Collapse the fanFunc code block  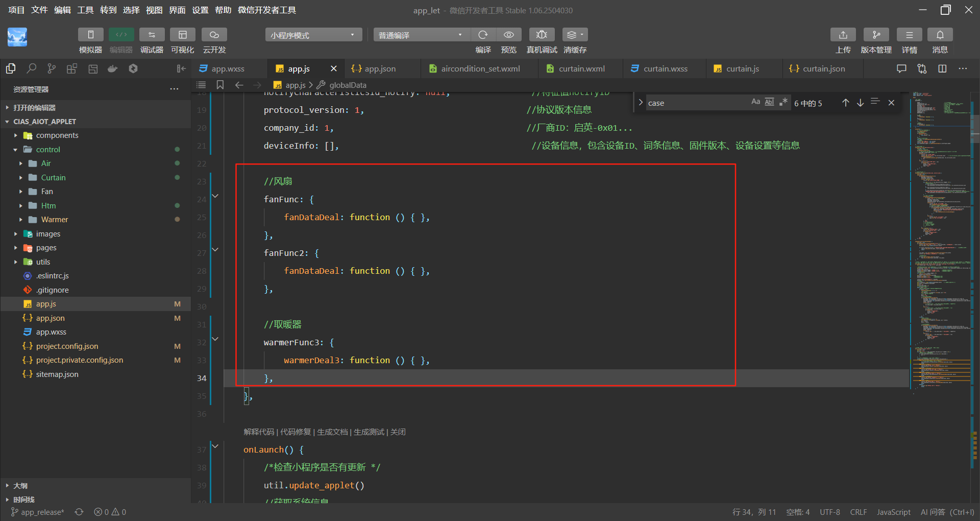click(x=215, y=196)
